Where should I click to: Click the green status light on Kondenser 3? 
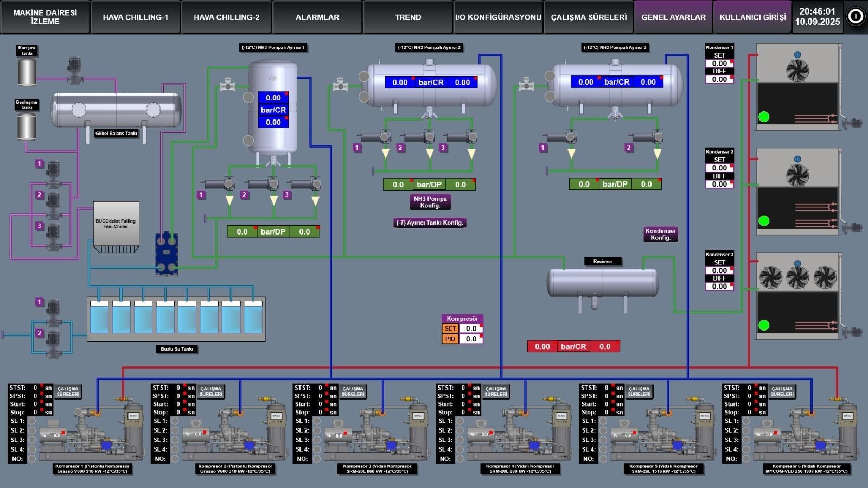[764, 325]
